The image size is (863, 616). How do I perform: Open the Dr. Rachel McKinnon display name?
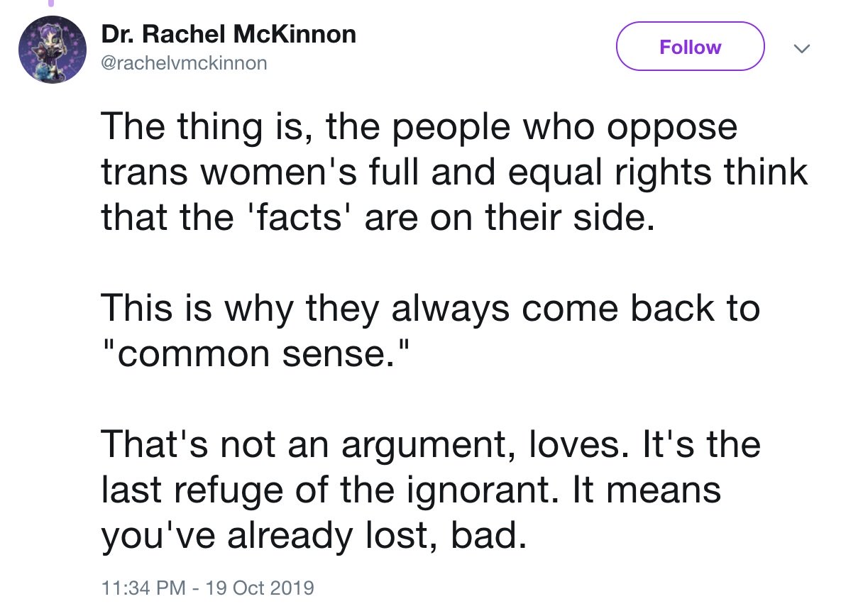(x=229, y=33)
